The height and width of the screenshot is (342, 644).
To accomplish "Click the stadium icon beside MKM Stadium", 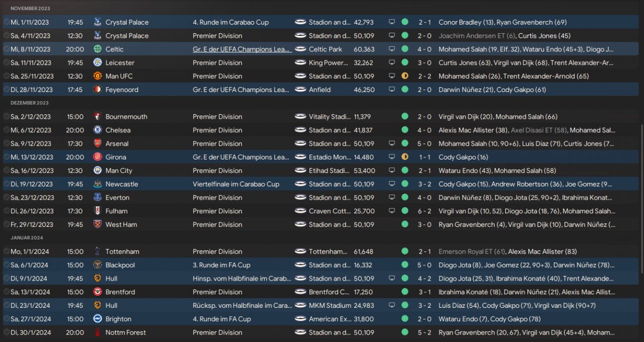I will pyautogui.click(x=300, y=306).
